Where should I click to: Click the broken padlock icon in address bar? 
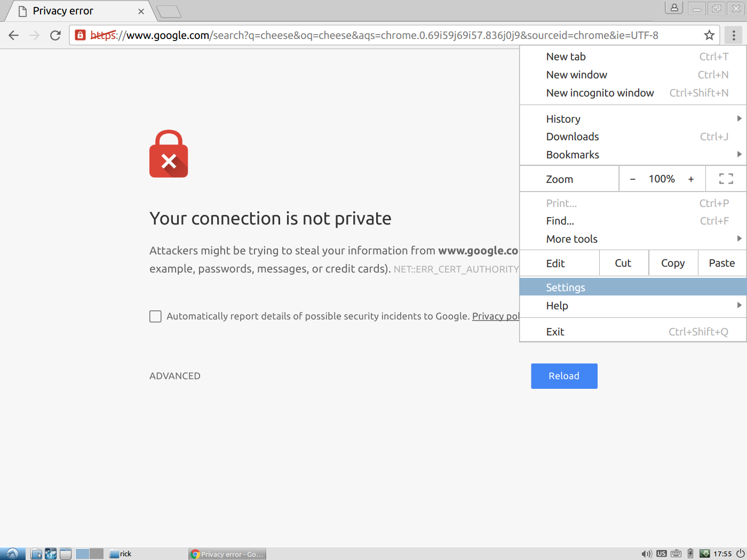80,36
